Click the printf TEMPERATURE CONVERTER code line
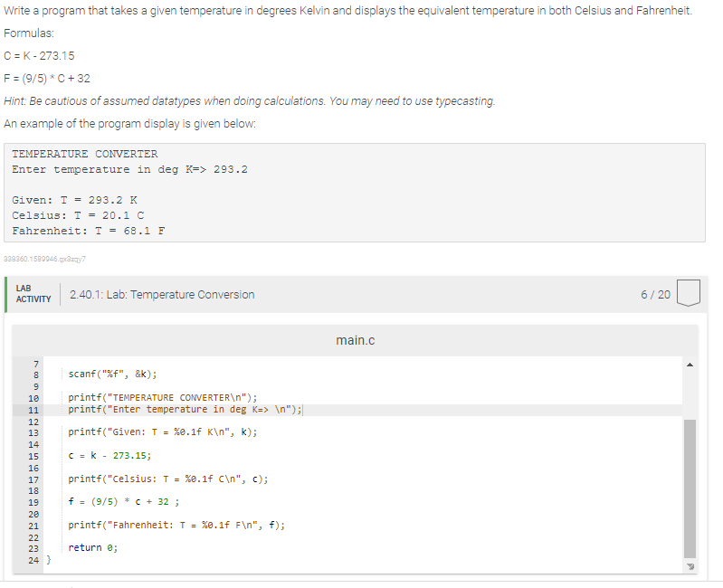This screenshot has height=588, width=723. 163,397
